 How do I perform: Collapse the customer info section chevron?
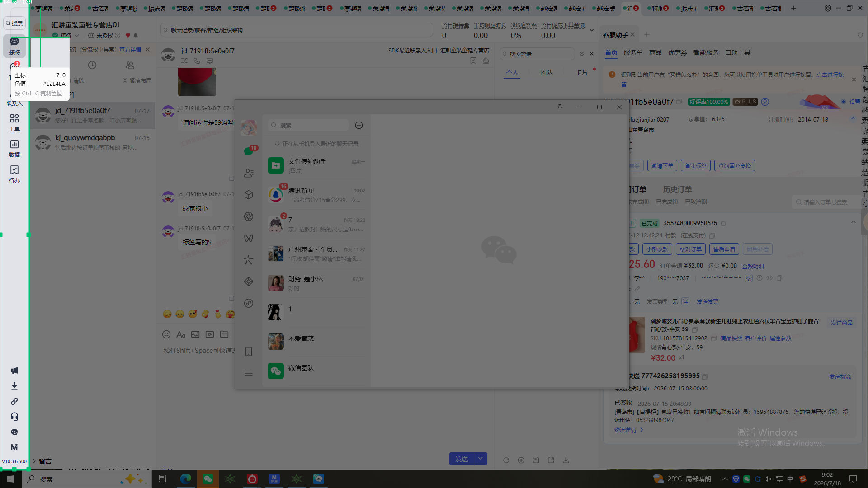pyautogui.click(x=853, y=119)
